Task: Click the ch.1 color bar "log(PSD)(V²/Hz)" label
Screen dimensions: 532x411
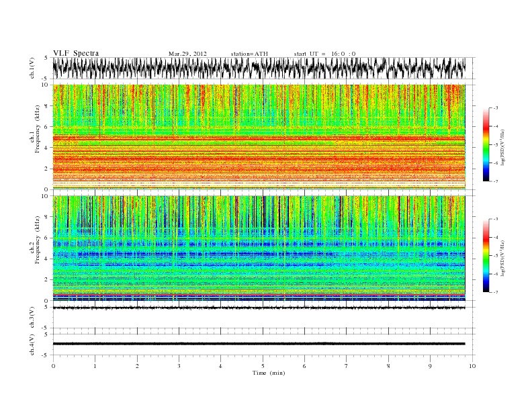Action: pyautogui.click(x=504, y=146)
